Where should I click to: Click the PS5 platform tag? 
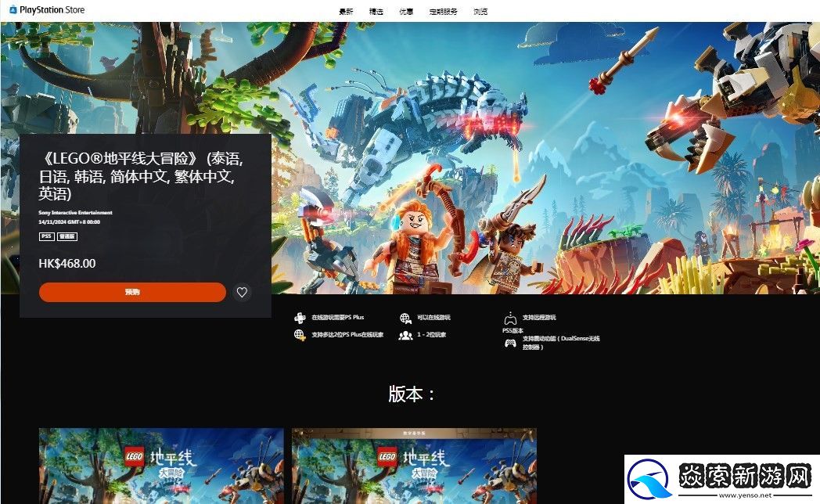[46, 236]
